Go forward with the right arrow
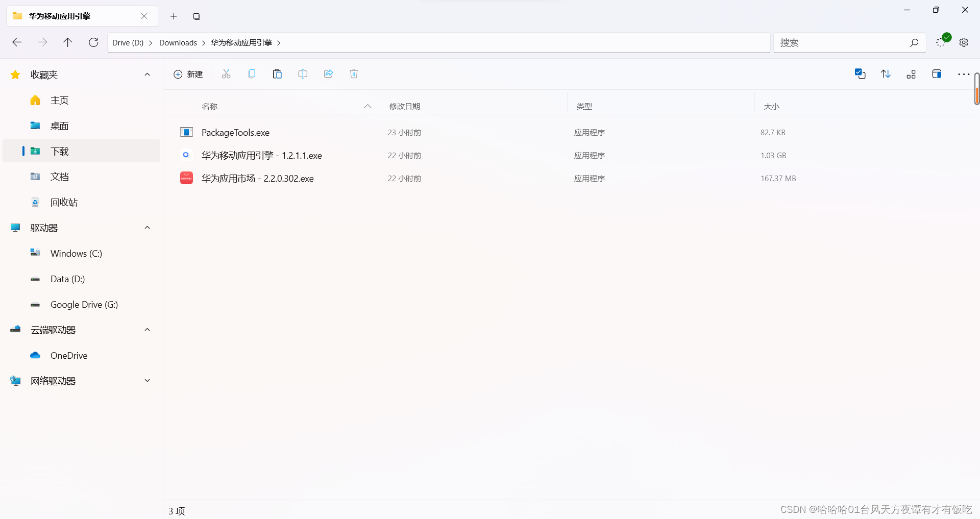 click(42, 42)
